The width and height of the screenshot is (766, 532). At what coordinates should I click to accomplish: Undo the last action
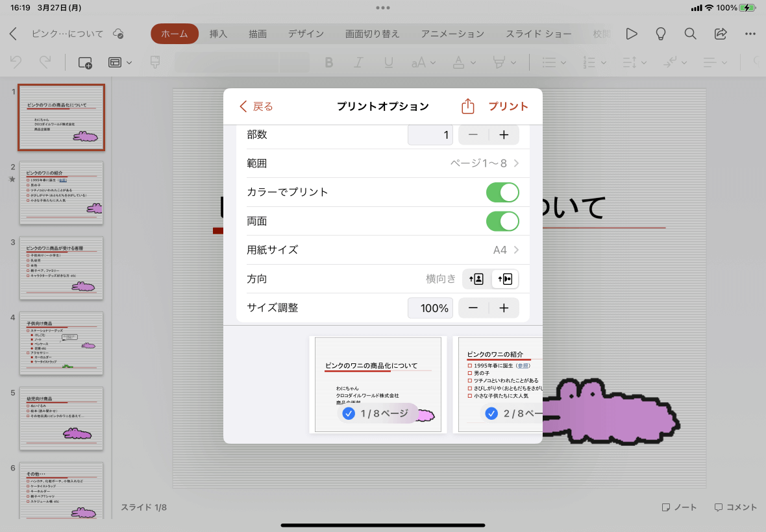[x=16, y=62]
